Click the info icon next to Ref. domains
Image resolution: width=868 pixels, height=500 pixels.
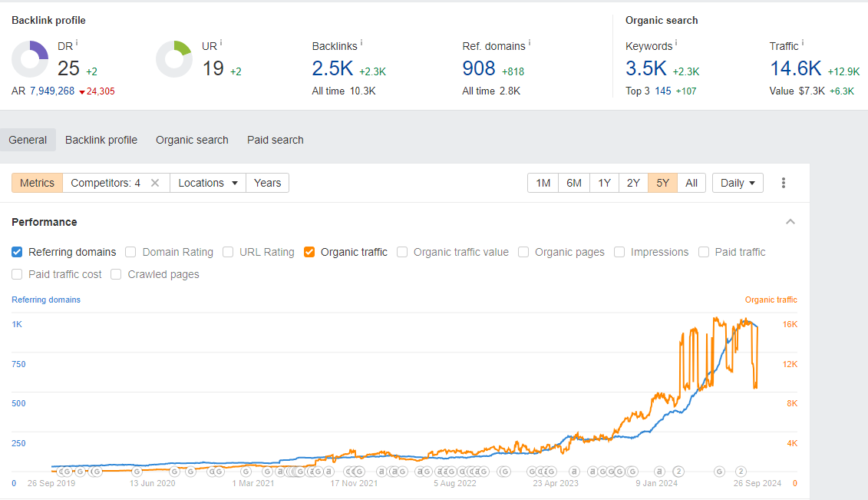point(530,44)
